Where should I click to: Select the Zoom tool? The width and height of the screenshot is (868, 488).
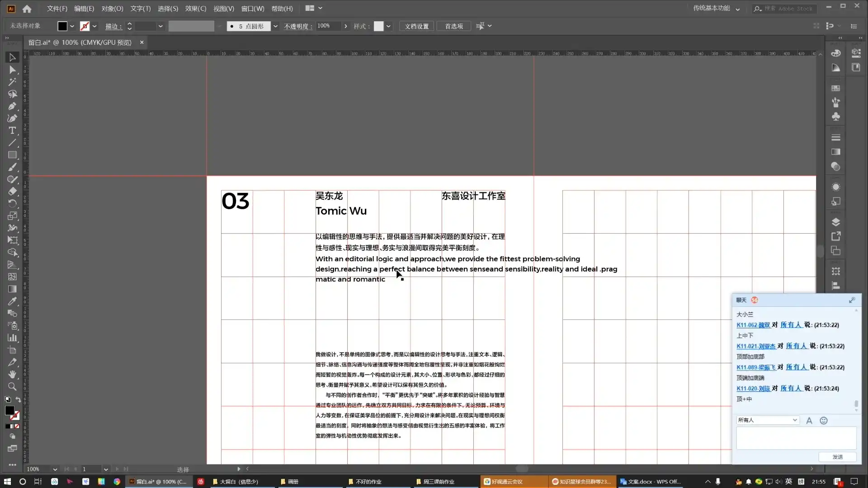tap(12, 387)
